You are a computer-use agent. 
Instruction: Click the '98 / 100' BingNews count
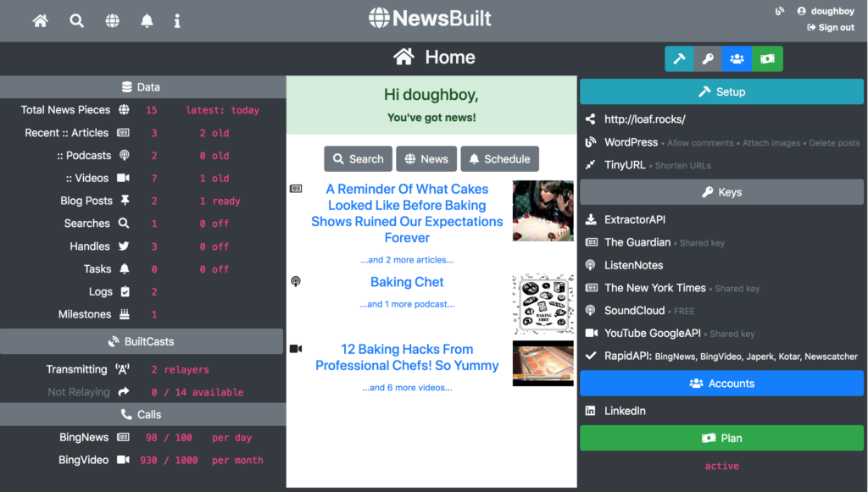(169, 438)
